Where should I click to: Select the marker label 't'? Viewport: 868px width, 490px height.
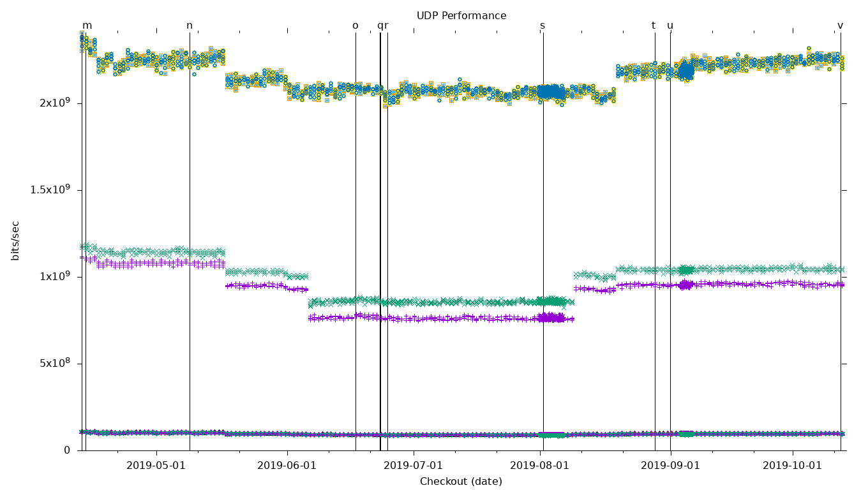pyautogui.click(x=654, y=26)
